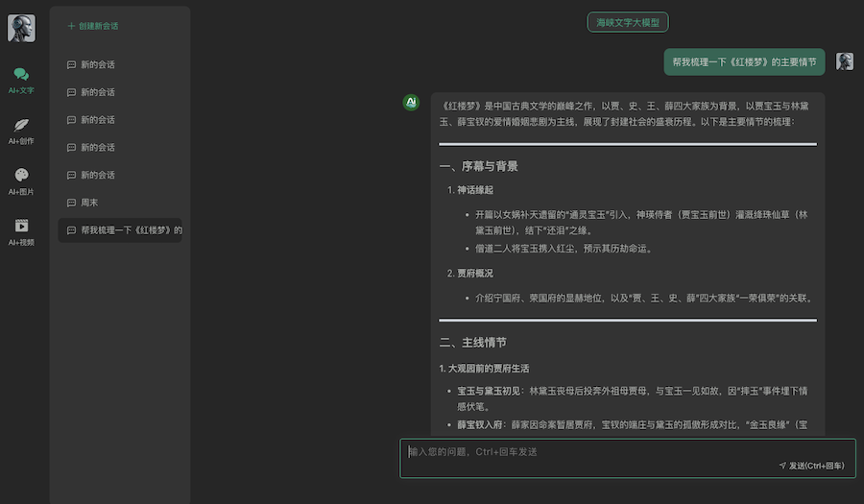Open the third 新的会话 in the list
The width and height of the screenshot is (864, 504).
pyautogui.click(x=97, y=120)
